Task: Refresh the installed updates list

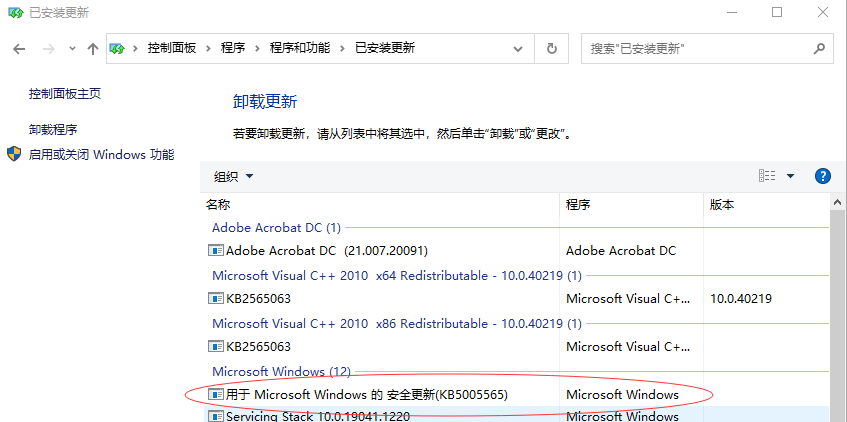Action: (x=551, y=48)
